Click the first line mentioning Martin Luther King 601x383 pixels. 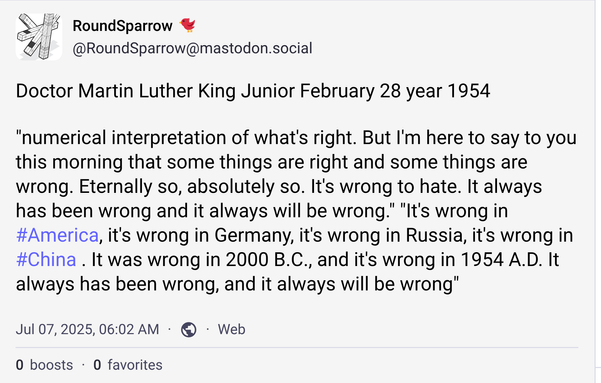[253, 91]
